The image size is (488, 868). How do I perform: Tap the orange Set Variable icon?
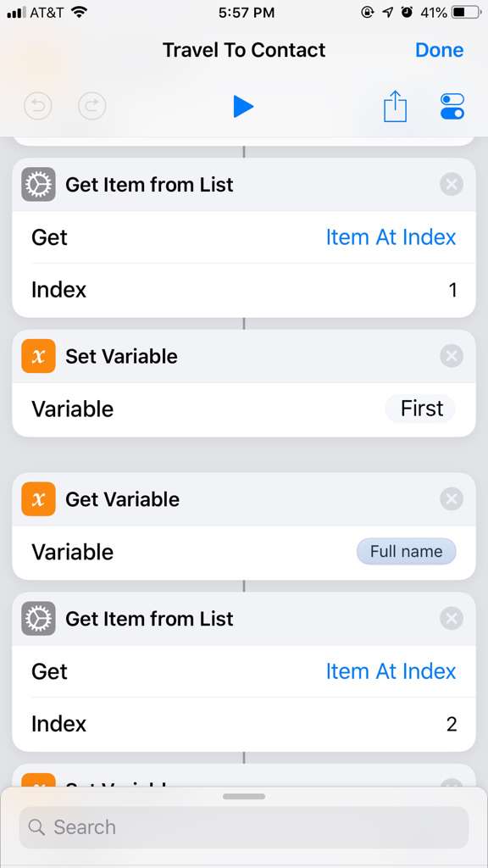point(38,356)
